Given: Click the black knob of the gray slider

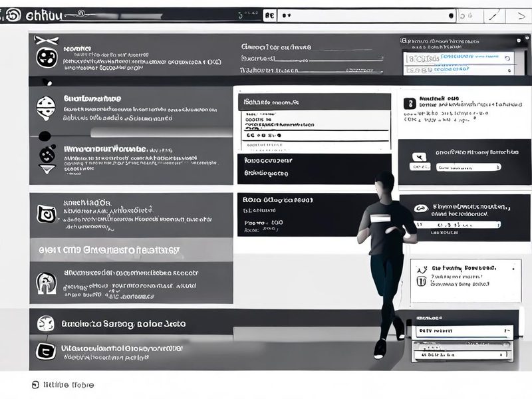Looking at the screenshot, I should click(x=45, y=136).
